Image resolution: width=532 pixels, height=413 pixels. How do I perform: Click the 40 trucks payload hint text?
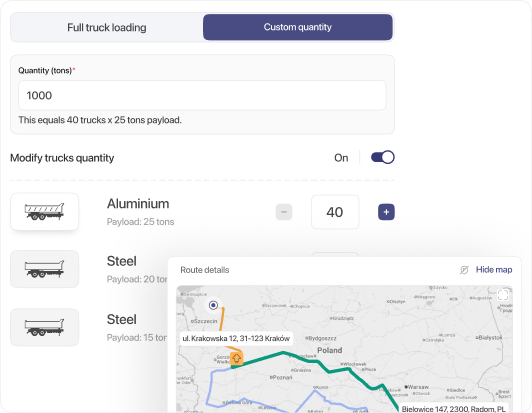coord(100,120)
